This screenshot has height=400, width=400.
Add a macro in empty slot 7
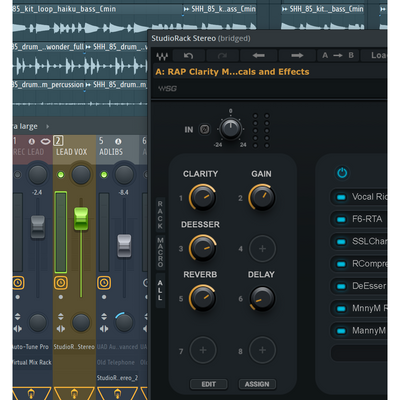coord(203,350)
